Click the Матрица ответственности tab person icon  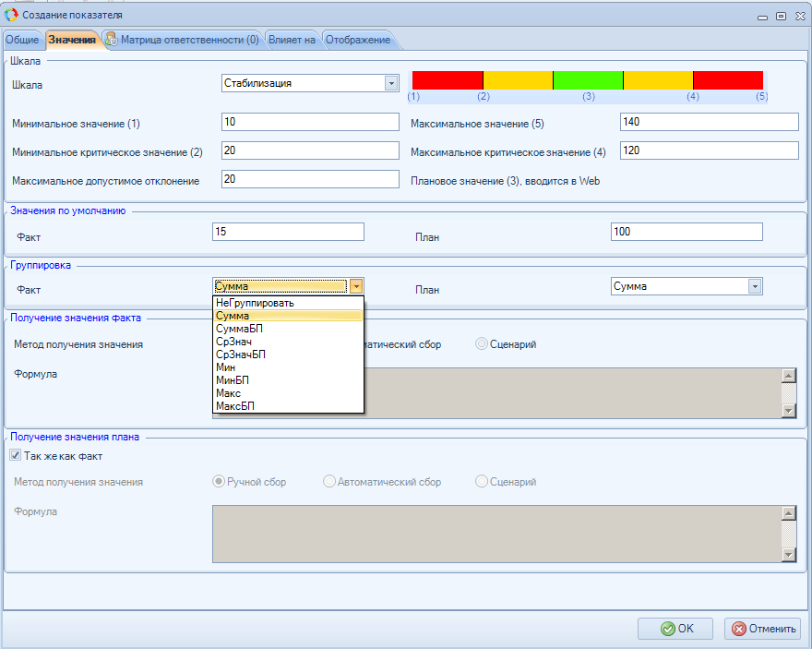tap(112, 40)
